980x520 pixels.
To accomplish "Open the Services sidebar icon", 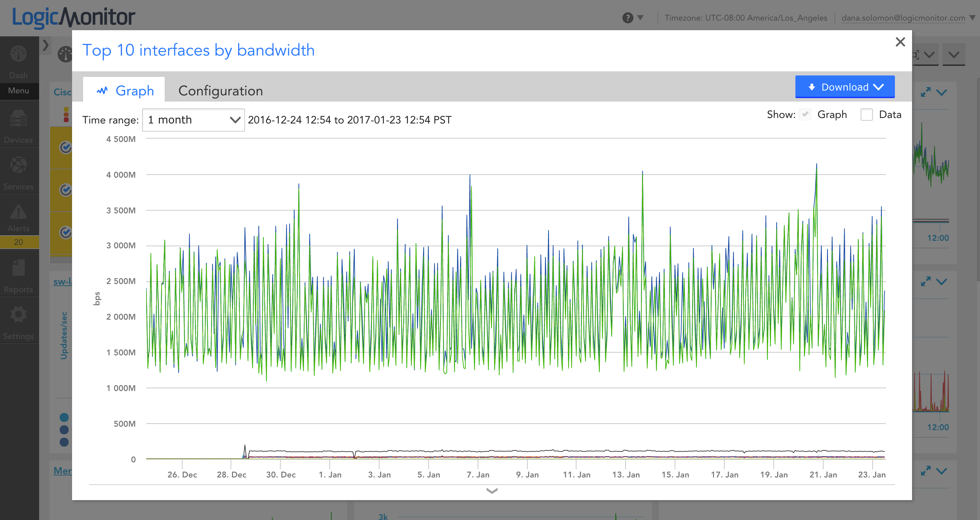I will pyautogui.click(x=18, y=165).
